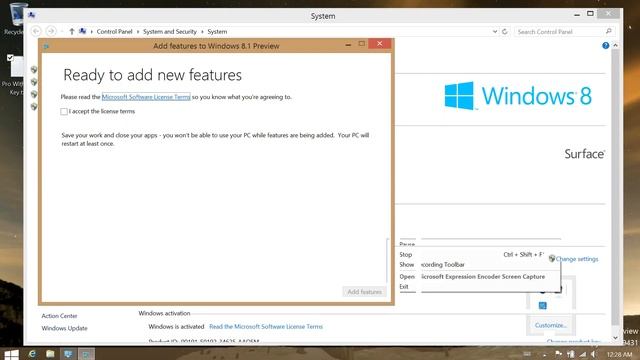Screen dimensions: 640x360
Task: Open the touch keyboard icon in taskbar
Action: click(527, 354)
